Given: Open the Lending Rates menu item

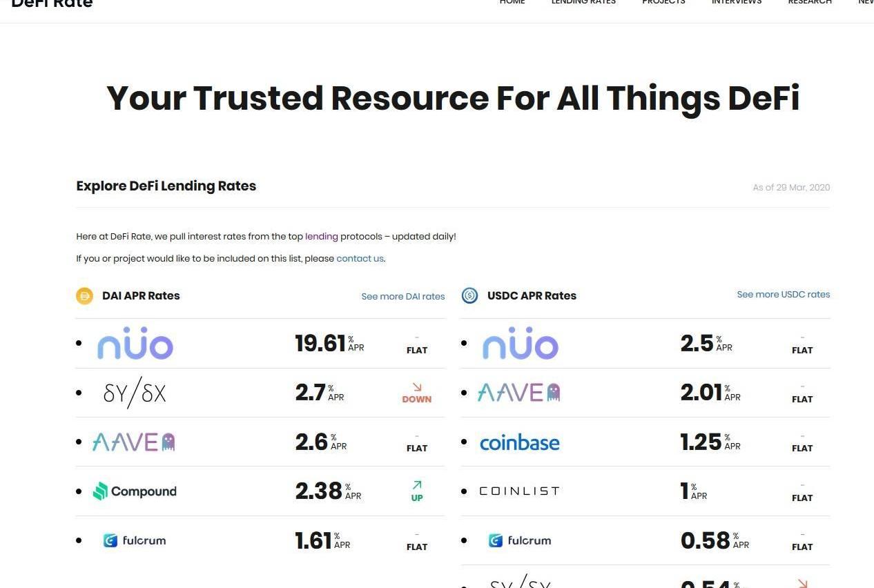Looking at the screenshot, I should 583,3.
